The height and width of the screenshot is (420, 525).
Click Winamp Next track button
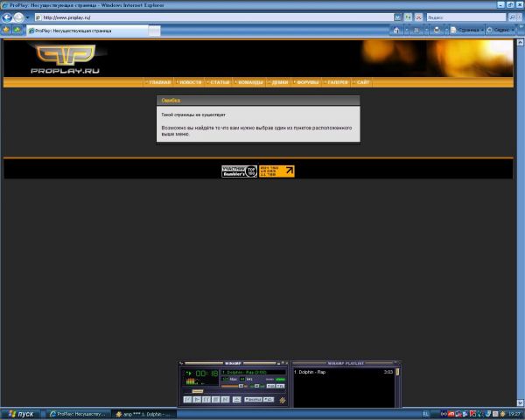(226, 400)
